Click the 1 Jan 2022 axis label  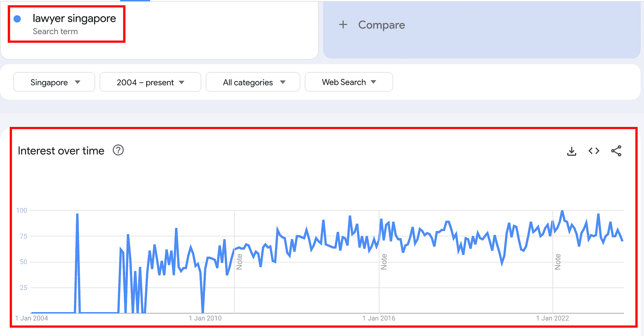[552, 318]
